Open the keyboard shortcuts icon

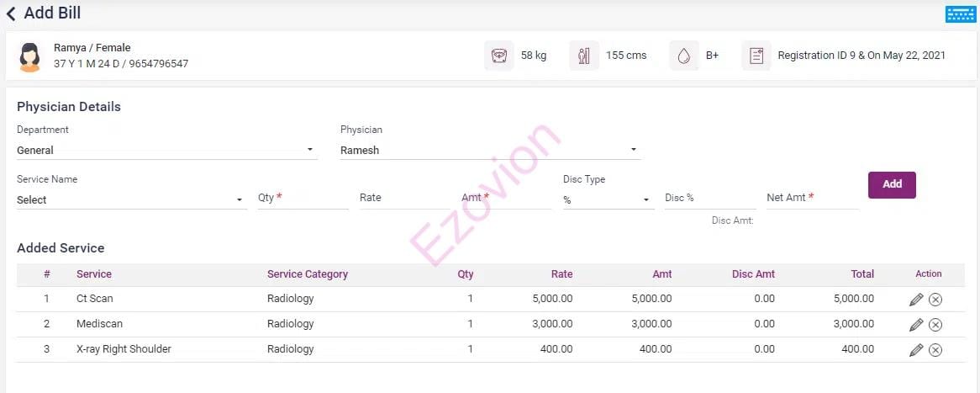click(x=960, y=13)
